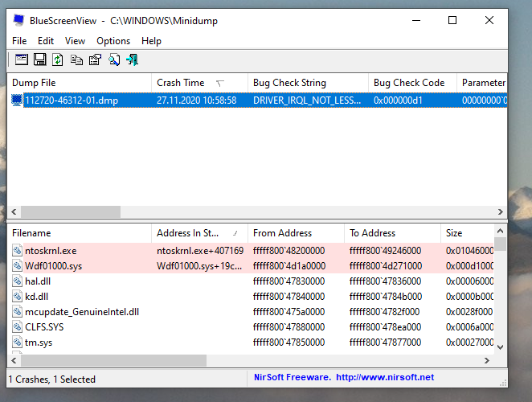Open the Options menu
The height and width of the screenshot is (402, 532).
click(x=113, y=41)
